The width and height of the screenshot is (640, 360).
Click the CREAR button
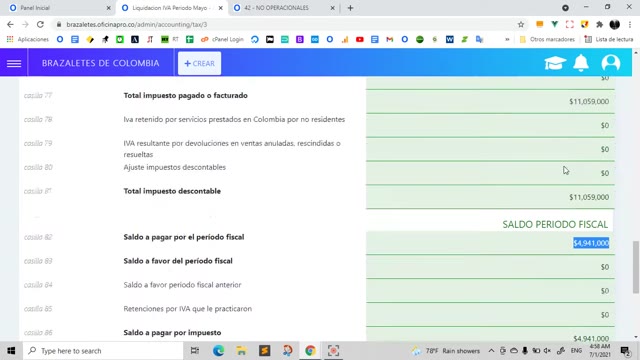coord(200,63)
